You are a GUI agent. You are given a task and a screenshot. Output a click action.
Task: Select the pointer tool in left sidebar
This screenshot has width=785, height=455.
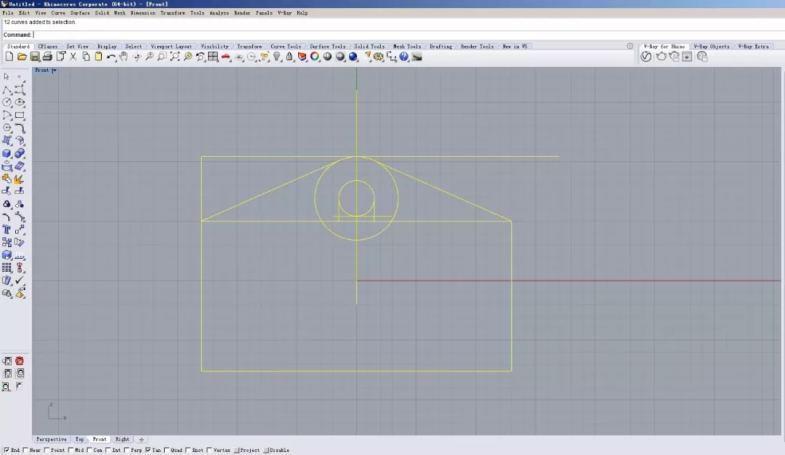7,77
